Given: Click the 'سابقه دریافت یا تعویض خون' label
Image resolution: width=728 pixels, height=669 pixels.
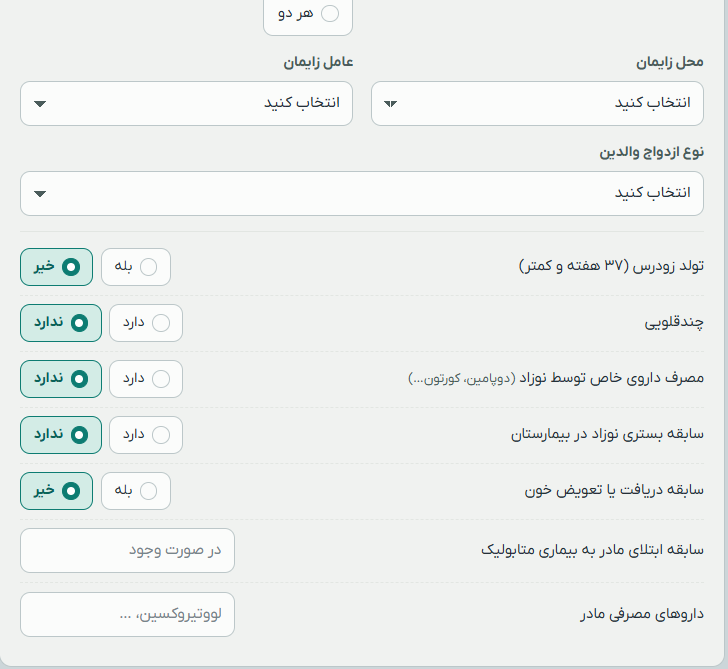Looking at the screenshot, I should pos(614,490).
